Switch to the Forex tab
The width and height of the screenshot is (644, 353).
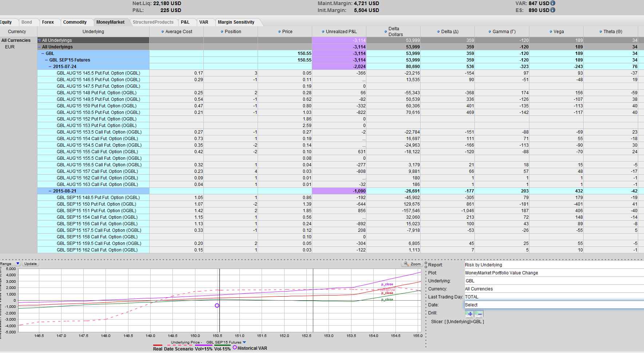48,22
